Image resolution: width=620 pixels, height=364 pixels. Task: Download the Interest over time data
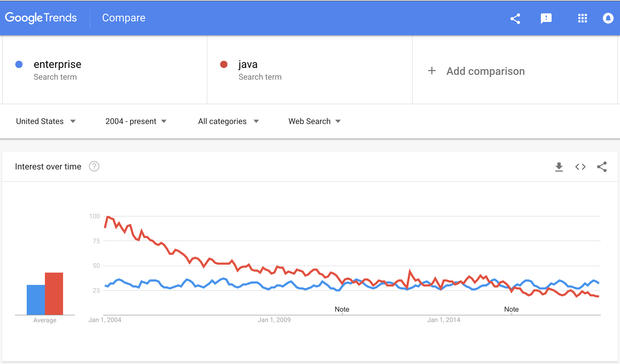(559, 167)
